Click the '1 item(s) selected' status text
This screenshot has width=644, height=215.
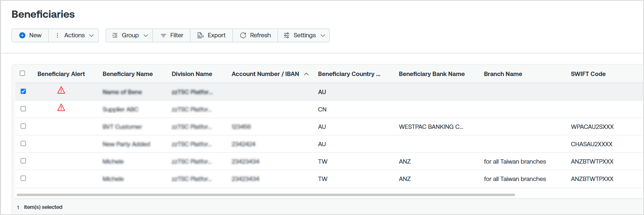pyautogui.click(x=39, y=207)
